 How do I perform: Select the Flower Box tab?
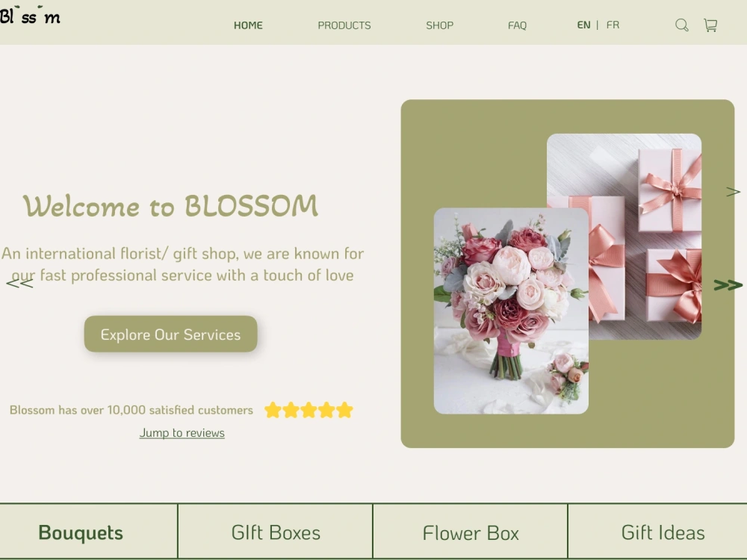point(470,532)
